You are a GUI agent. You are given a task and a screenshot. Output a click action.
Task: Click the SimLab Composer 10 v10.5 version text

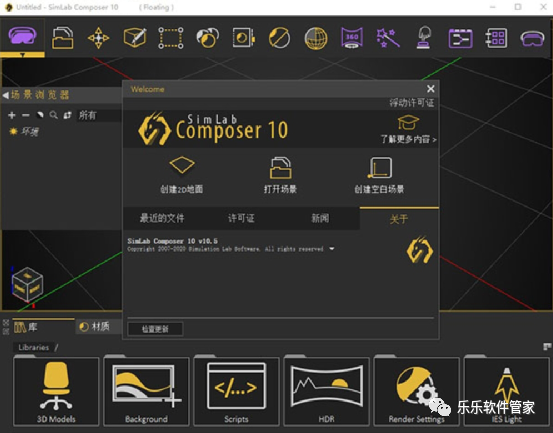pos(172,241)
